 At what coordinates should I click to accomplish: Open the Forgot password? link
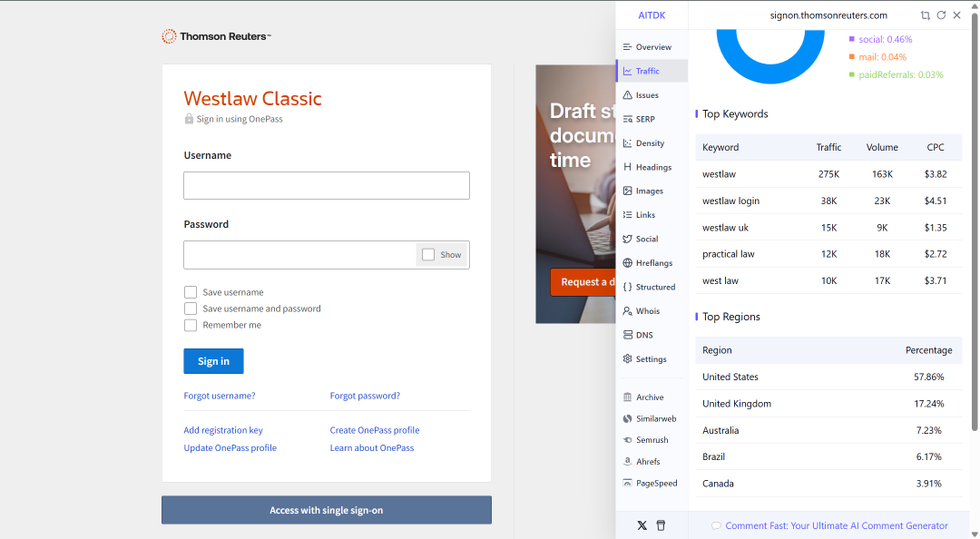point(365,396)
